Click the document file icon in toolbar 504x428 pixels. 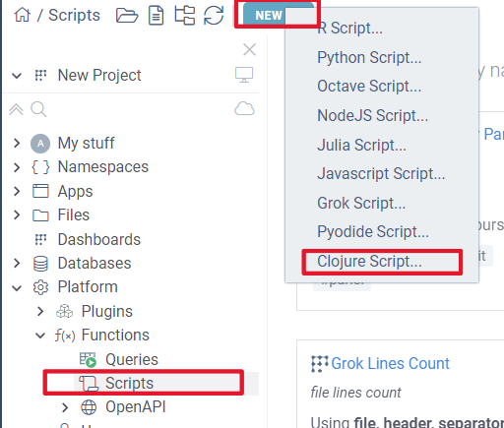(157, 16)
